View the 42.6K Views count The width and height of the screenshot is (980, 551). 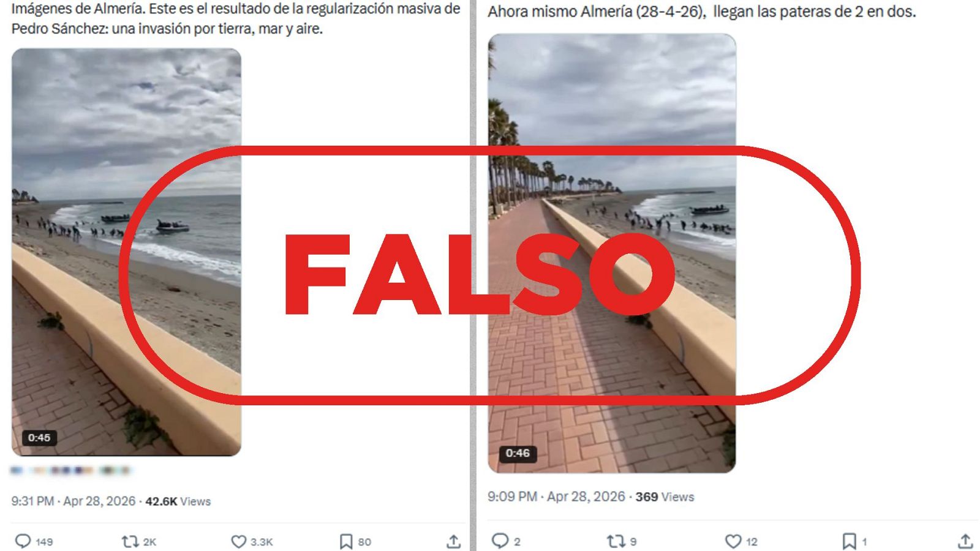coord(178,501)
